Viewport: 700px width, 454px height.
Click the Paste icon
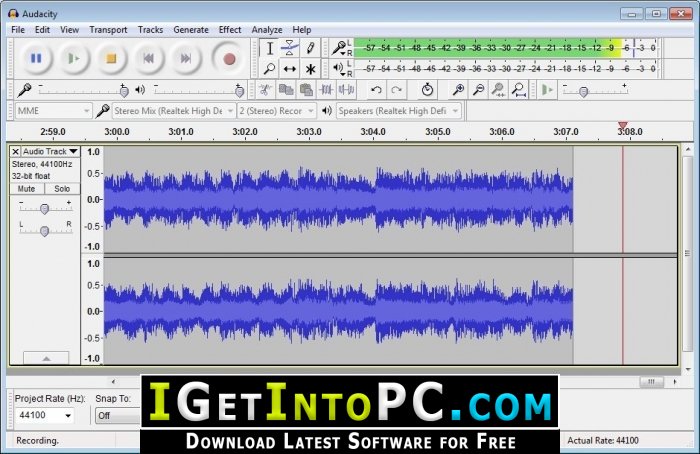[x=306, y=90]
